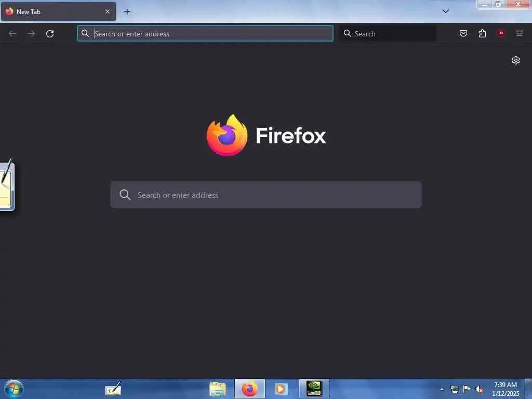Open the Save to Pocket button
Image resolution: width=532 pixels, height=399 pixels.
pyautogui.click(x=463, y=33)
